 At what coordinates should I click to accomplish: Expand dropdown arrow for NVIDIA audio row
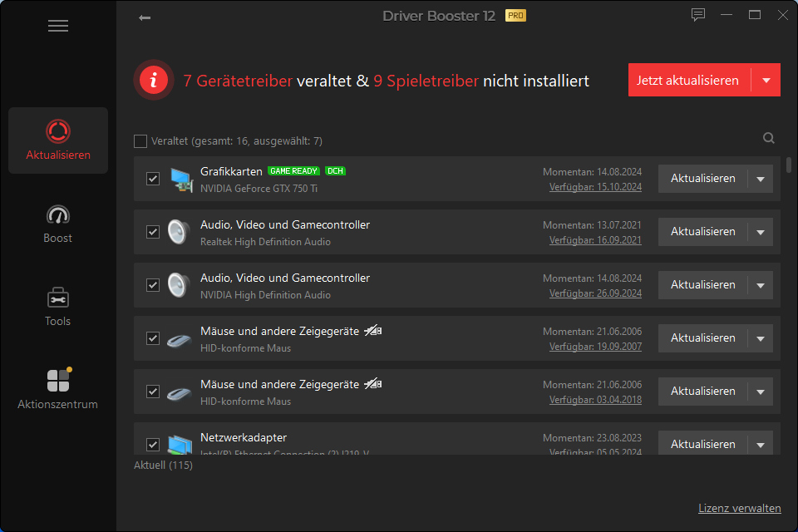761,285
